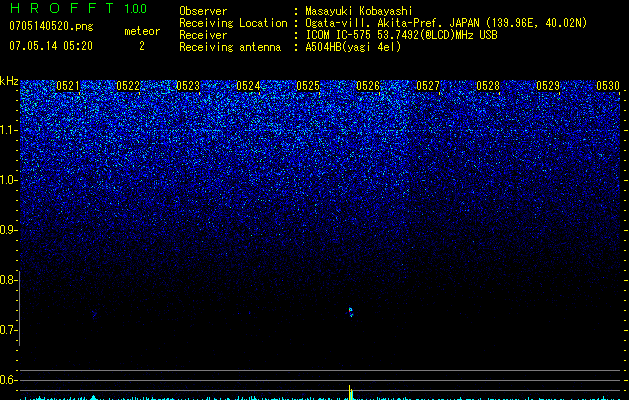Click the meteor count value 2
The image size is (629, 400).
[142, 46]
